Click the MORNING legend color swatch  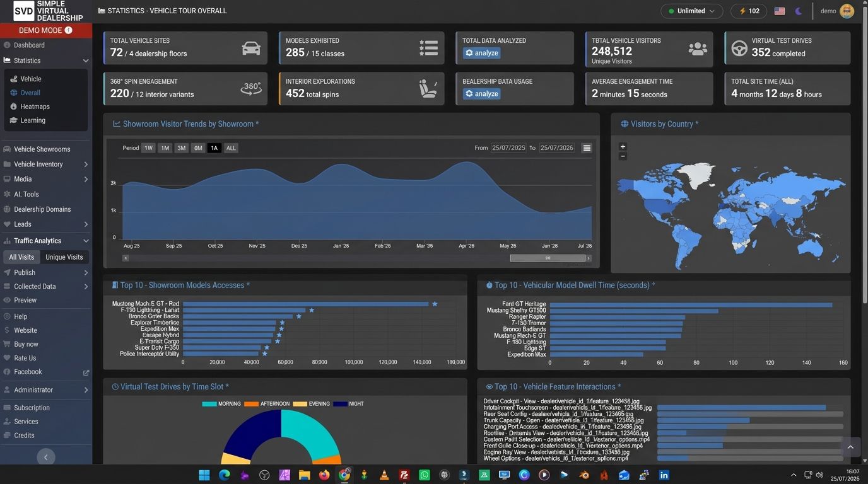[x=209, y=404]
